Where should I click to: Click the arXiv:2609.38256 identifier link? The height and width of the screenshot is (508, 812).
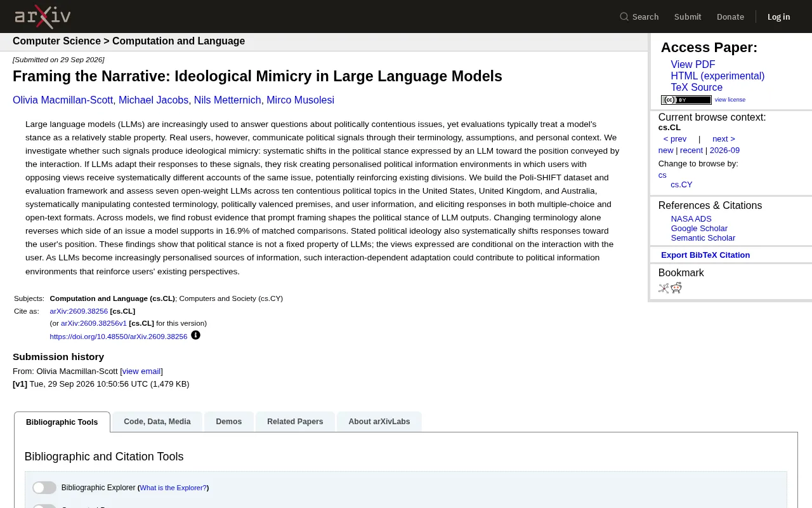[x=79, y=311]
